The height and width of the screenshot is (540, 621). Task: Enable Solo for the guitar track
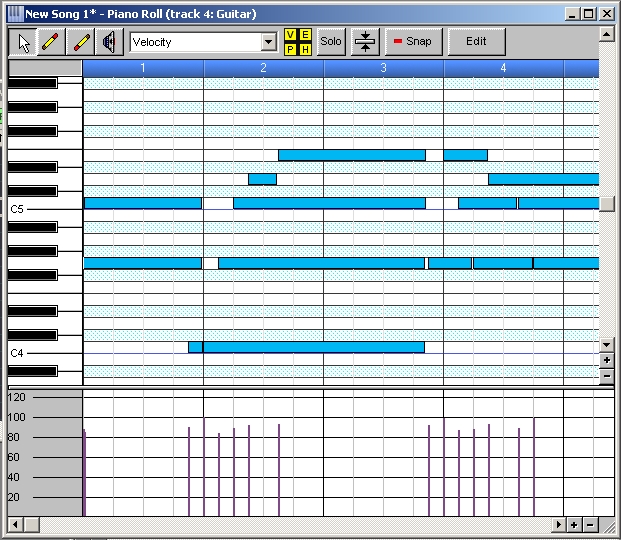coord(331,42)
